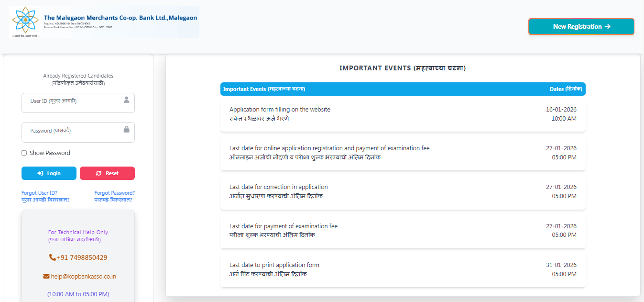Click the Important Events table header bar
Viewport: 644px width, 302px height.
(403, 89)
